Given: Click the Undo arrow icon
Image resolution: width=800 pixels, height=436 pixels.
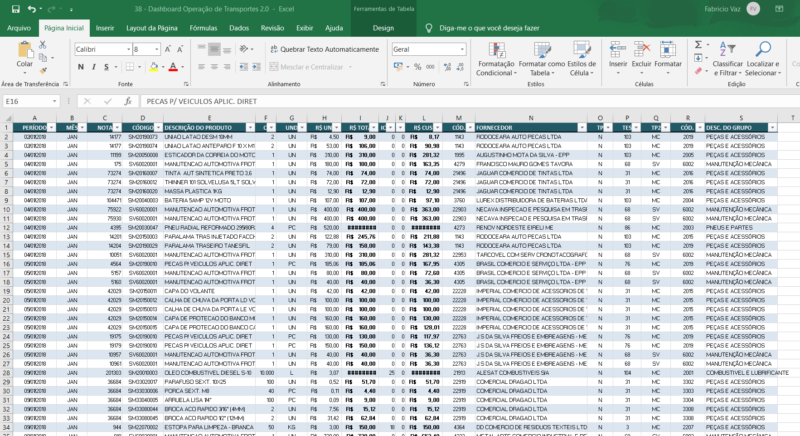Looking at the screenshot, I should click(32, 9).
